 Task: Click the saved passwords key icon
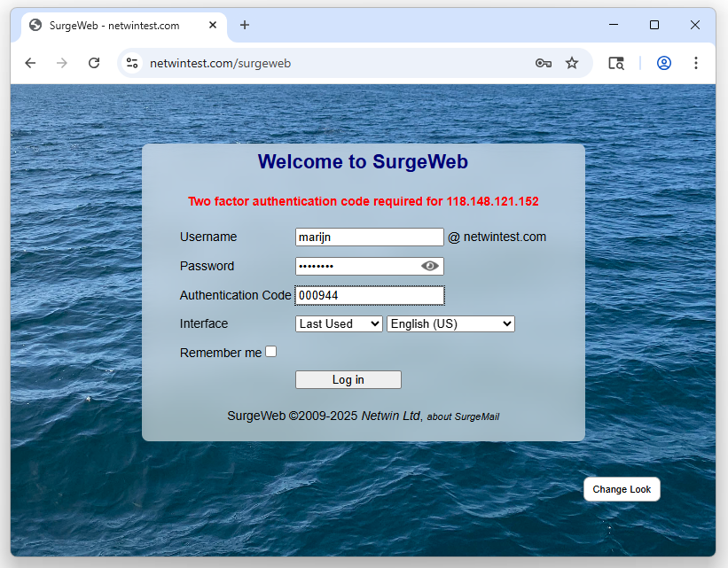click(544, 63)
